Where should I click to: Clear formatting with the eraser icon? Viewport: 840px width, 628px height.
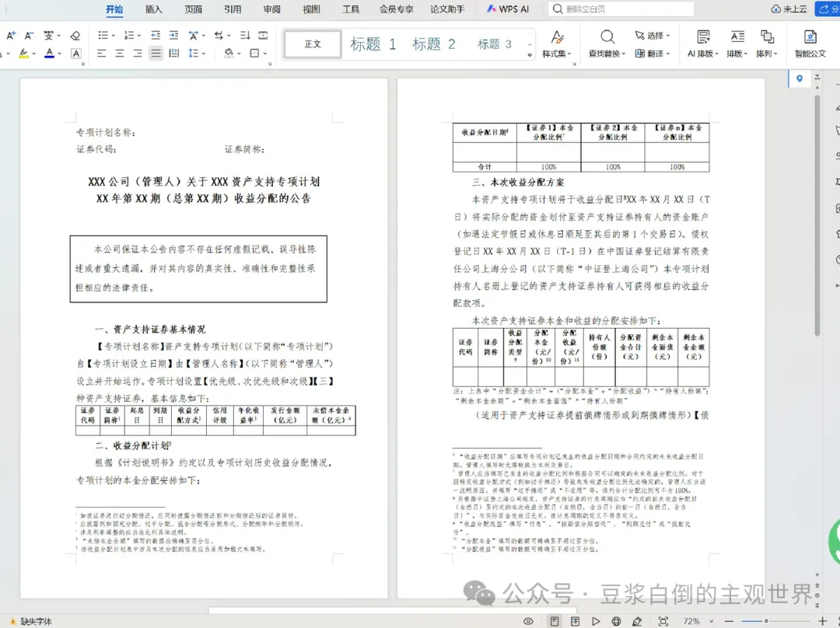75,35
